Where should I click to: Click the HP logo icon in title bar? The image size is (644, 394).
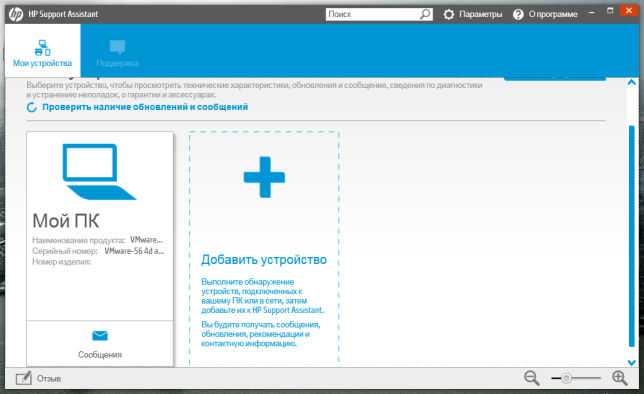(x=16, y=14)
